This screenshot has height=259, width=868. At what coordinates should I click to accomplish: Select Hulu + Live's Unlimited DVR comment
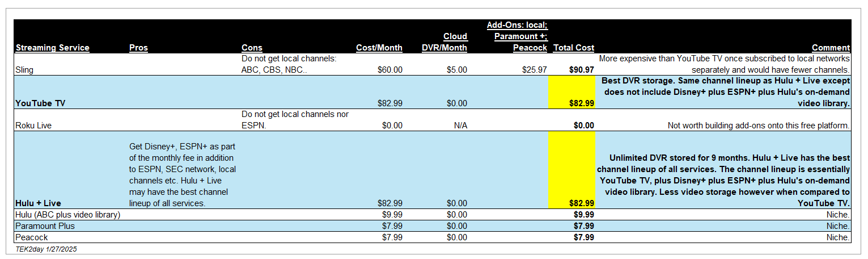(x=724, y=181)
